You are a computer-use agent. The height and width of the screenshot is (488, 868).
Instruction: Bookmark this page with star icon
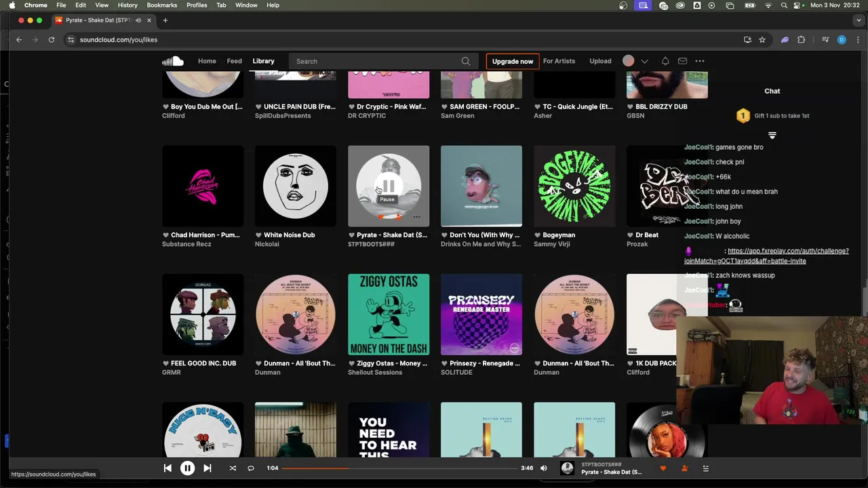762,39
